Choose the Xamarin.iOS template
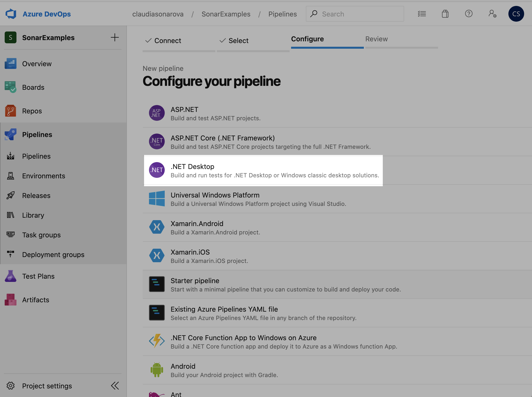Image resolution: width=532 pixels, height=397 pixels. (x=337, y=256)
